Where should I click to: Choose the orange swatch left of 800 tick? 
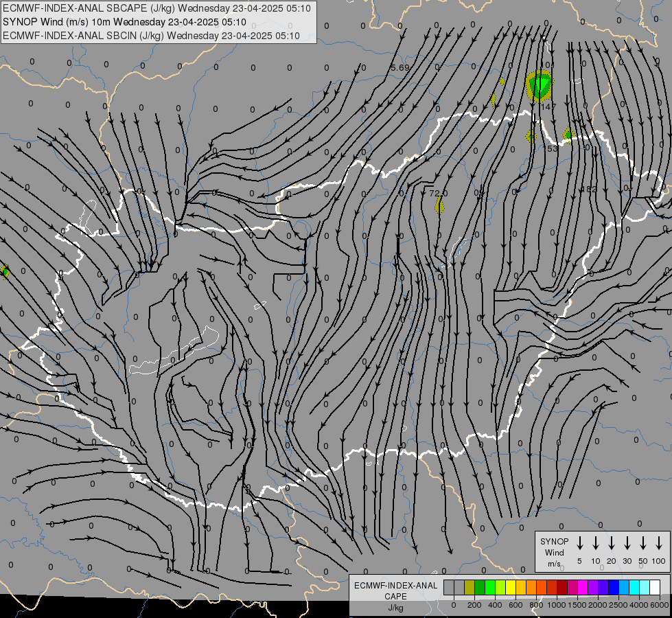(x=531, y=587)
